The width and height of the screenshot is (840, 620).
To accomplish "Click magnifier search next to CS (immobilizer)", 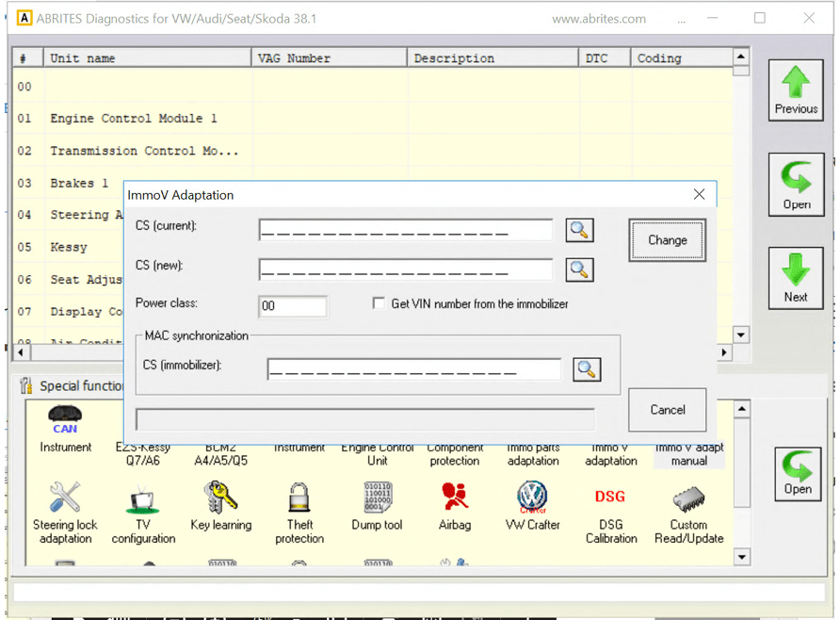I will click(587, 369).
